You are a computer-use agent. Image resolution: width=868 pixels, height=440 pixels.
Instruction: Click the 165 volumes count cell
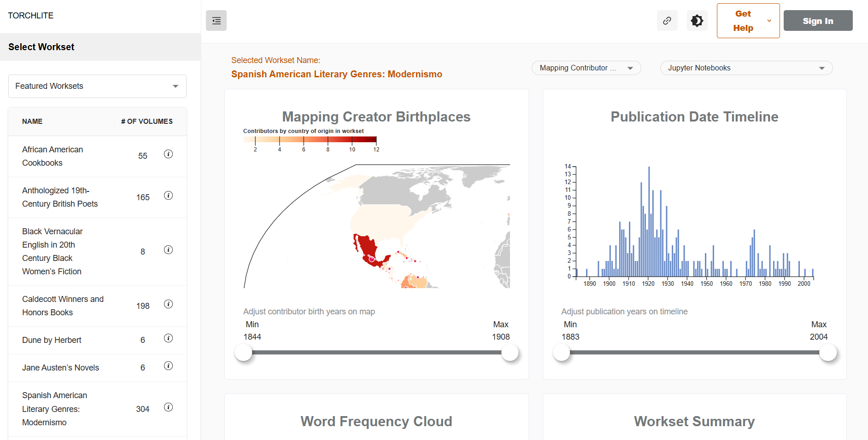[x=143, y=197]
